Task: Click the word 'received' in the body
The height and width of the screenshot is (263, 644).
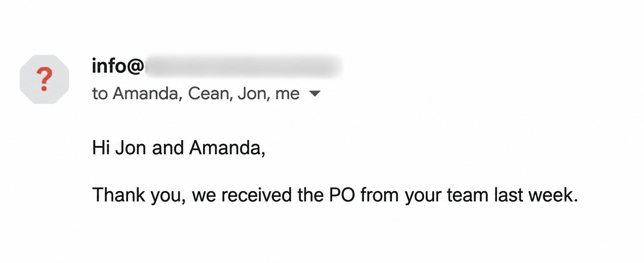Action: [256, 195]
